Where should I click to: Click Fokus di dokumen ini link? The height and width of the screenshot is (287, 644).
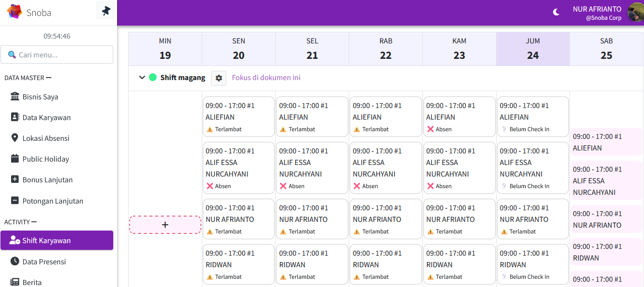[x=266, y=78]
